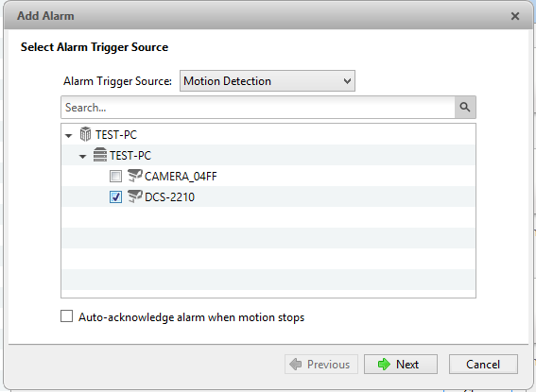Screen dimensions: 536x392
Task: Click the grey arrow on Previous
Action: point(295,365)
